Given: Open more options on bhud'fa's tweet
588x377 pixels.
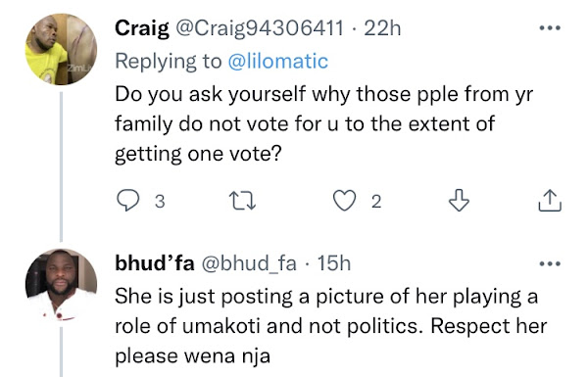Looking at the screenshot, I should (550, 263).
